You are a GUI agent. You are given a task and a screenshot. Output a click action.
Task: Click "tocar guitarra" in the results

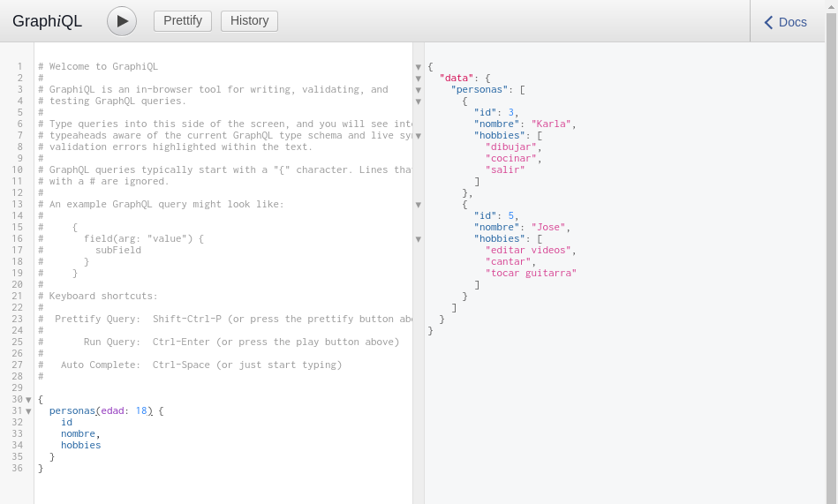[531, 273]
